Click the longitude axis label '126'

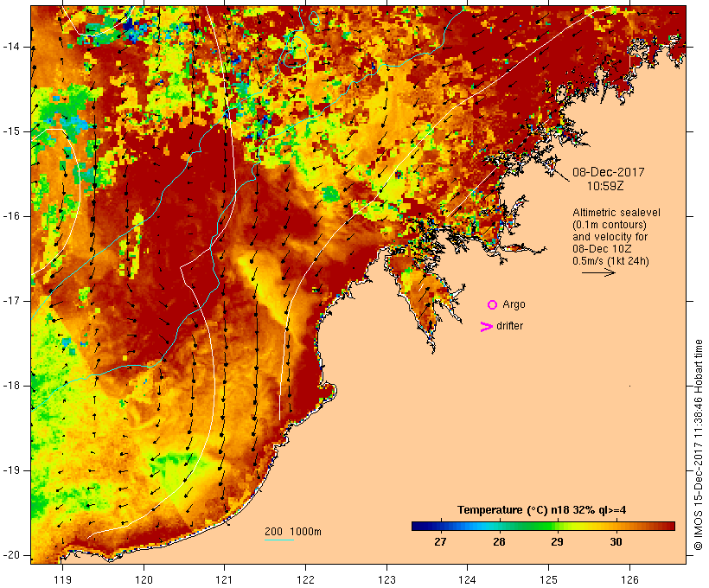pyautogui.click(x=629, y=580)
